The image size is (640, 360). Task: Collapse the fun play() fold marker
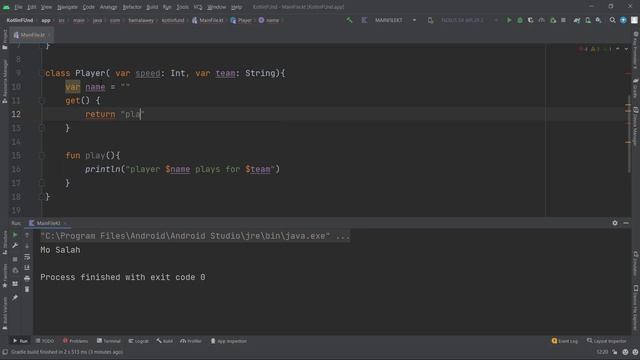42,156
